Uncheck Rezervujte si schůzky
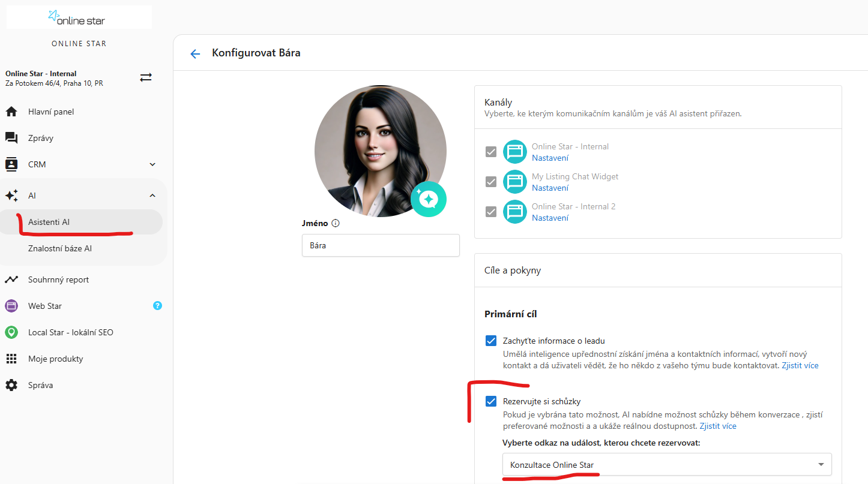868x484 pixels. tap(491, 401)
